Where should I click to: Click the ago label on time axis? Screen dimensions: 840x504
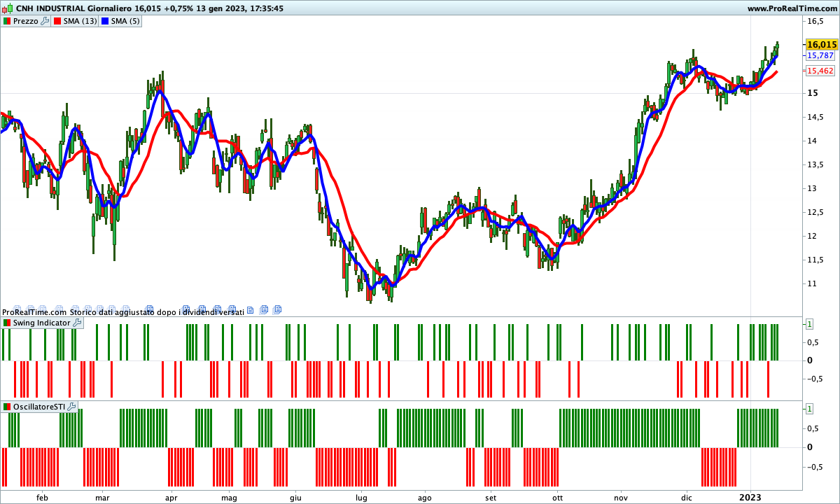pyautogui.click(x=424, y=497)
